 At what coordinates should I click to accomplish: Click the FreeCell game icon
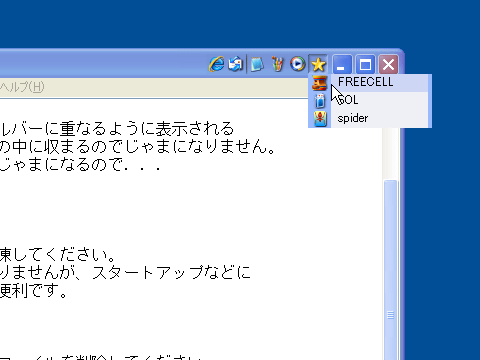coord(319,83)
